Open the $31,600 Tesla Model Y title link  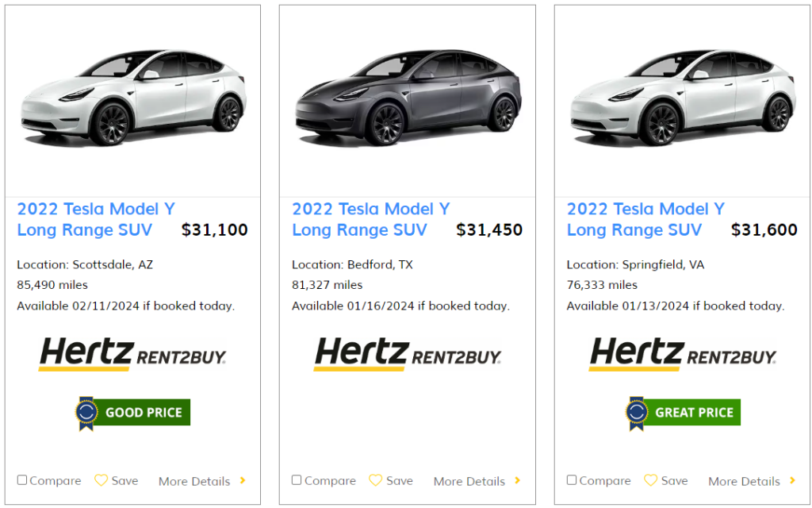645,219
